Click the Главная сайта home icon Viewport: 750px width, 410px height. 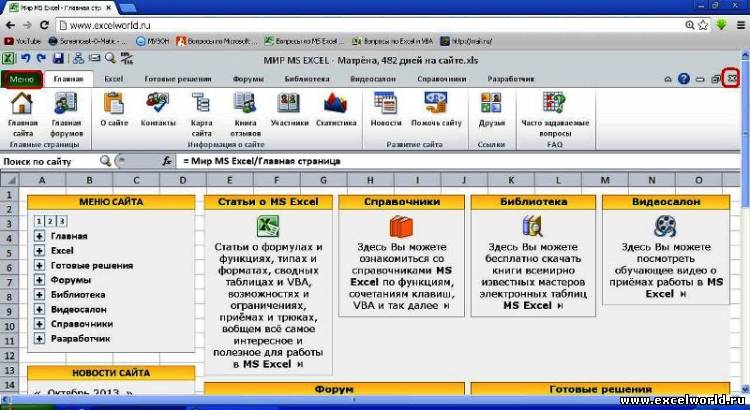22,103
